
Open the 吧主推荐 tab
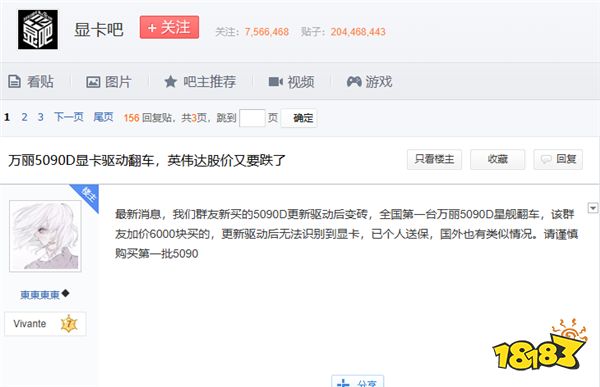click(200, 82)
